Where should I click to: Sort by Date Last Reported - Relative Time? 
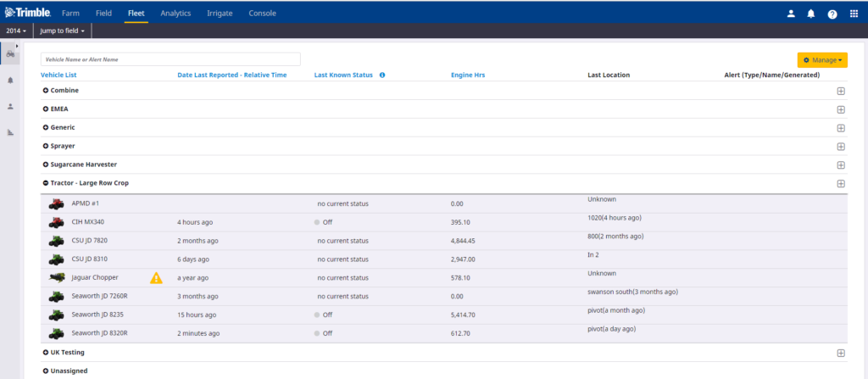coord(232,75)
